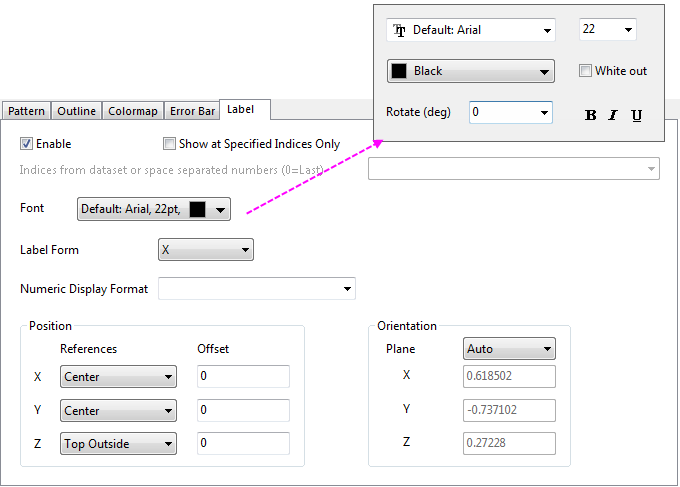Open the Black color selector

coord(470,71)
